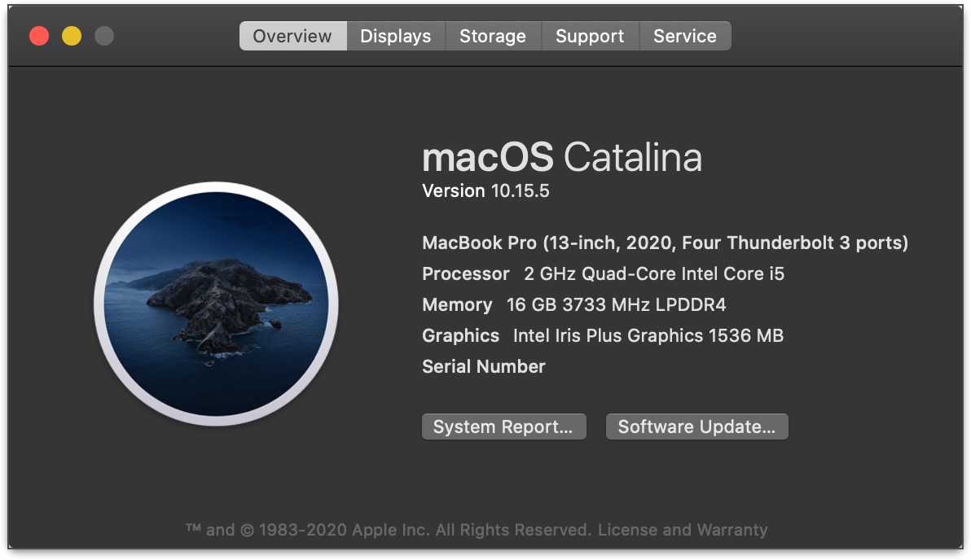
Task: Open the Storage tab
Action: 493,36
